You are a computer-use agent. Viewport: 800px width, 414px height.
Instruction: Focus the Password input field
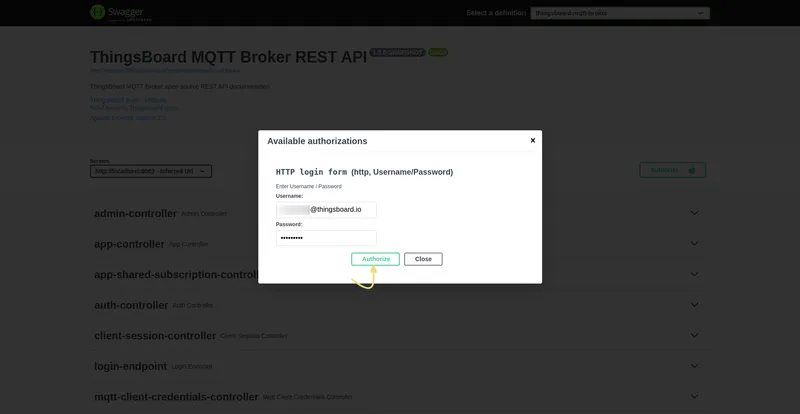click(x=326, y=238)
